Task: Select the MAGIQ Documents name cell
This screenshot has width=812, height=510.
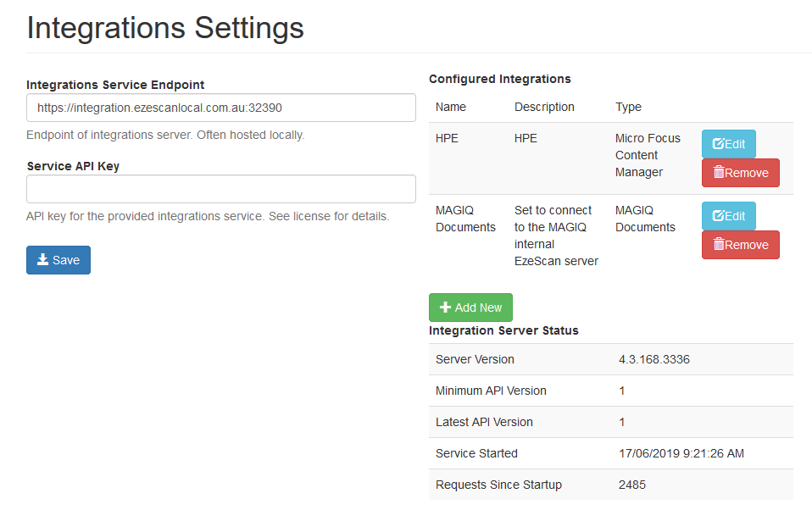Action: click(465, 219)
